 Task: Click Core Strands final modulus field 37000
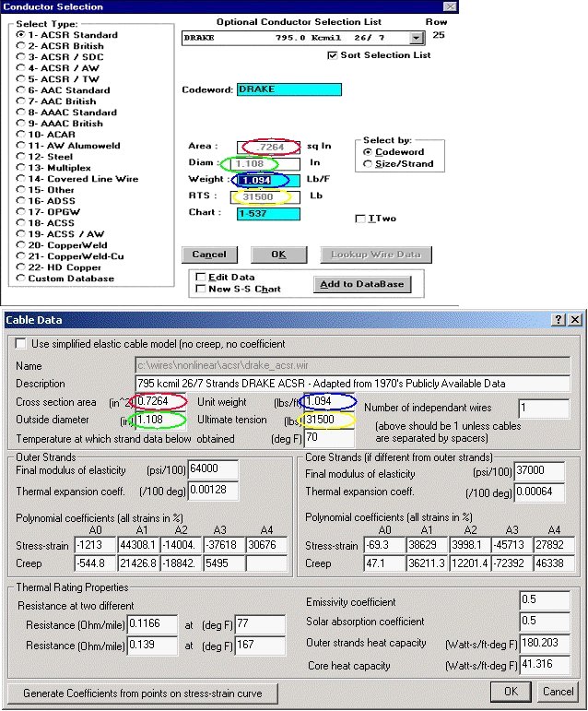point(539,471)
